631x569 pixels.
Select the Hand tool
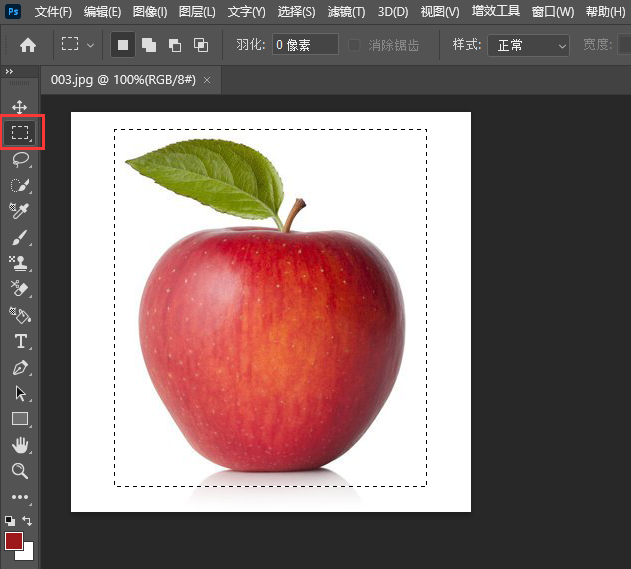coord(19,445)
